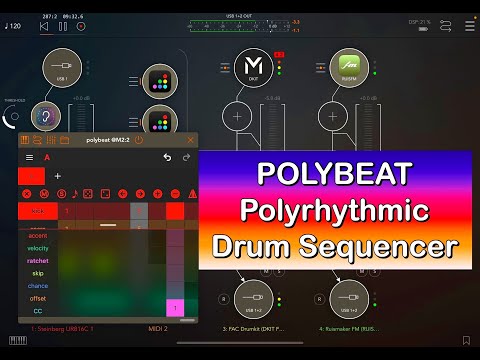
Task: Open presets folder in polybeat title bar
Action: pyautogui.click(x=65, y=140)
